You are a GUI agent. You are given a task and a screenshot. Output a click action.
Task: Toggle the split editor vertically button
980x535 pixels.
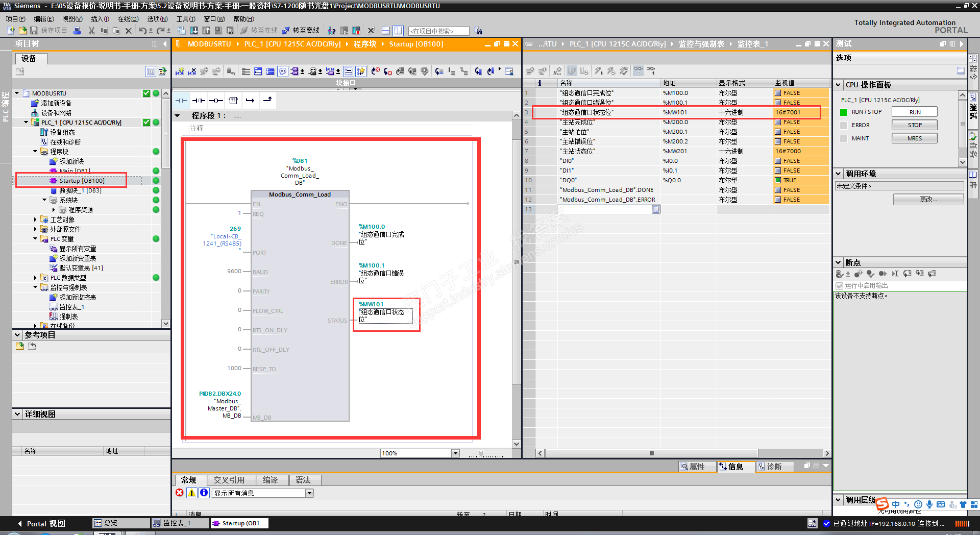click(398, 31)
